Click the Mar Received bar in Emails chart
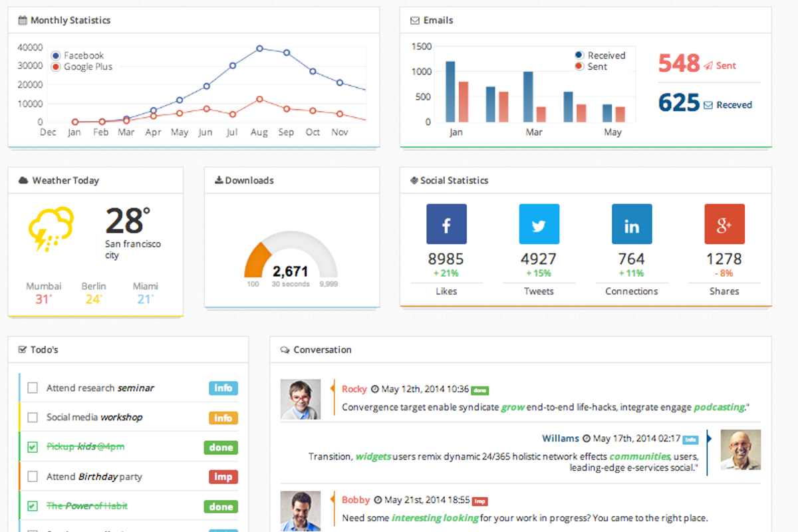This screenshot has width=798, height=532. point(528,97)
